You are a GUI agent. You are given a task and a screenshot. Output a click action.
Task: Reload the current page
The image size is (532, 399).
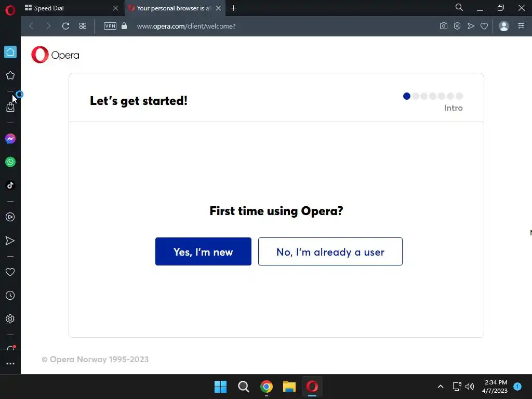66,26
